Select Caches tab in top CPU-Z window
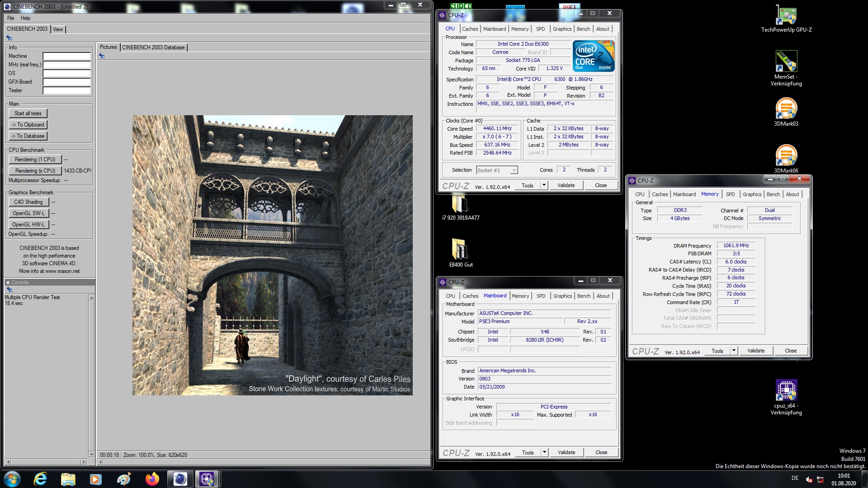Viewport: 868px width, 488px height. (470, 29)
